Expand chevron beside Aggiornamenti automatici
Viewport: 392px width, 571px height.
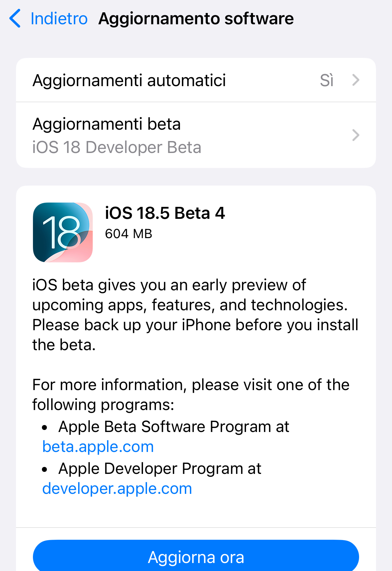click(x=356, y=80)
